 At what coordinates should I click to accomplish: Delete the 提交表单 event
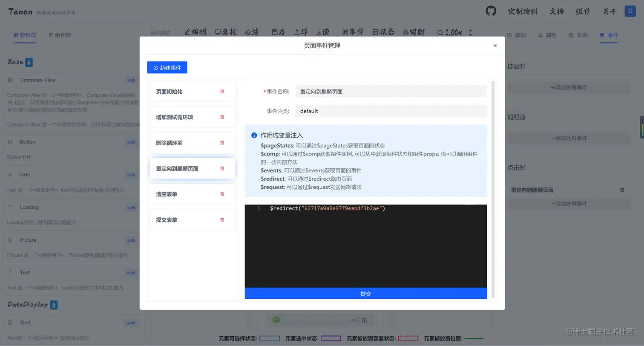coord(222,219)
